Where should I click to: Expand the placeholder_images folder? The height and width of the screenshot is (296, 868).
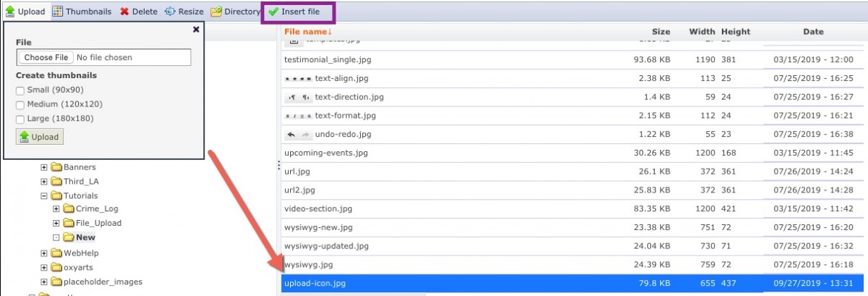click(44, 282)
